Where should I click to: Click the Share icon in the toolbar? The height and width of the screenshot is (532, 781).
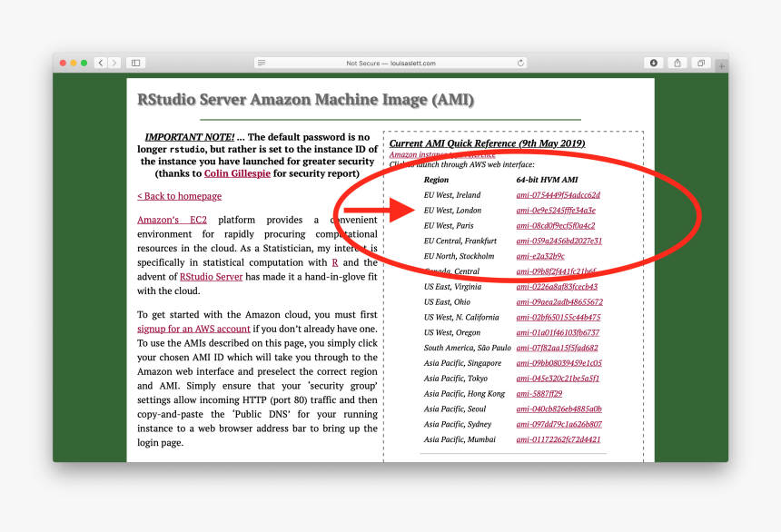pos(677,63)
